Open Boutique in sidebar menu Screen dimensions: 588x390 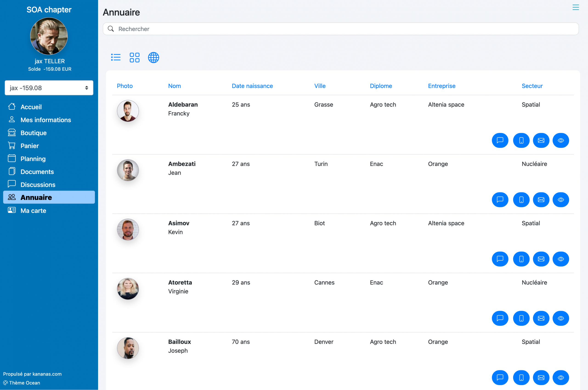click(33, 133)
